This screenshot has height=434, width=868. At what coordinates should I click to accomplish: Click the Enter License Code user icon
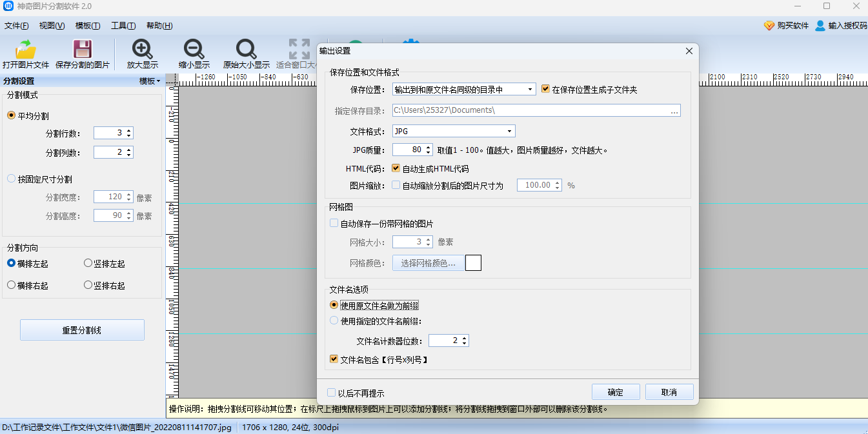click(820, 26)
